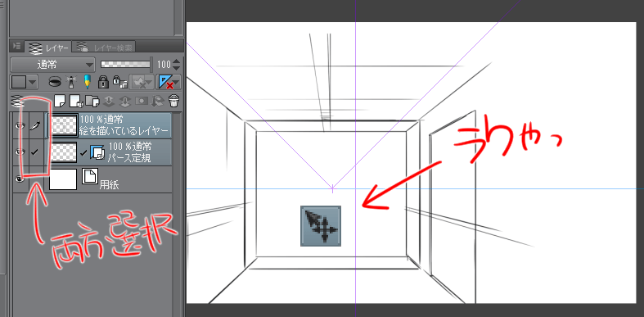644x317 pixels.
Task: Hide the 絵を描いているレイヤー layer eye
Action: [x=20, y=126]
